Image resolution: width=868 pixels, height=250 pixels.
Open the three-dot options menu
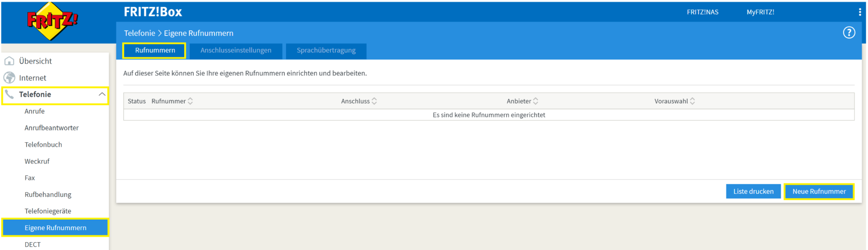click(x=860, y=12)
